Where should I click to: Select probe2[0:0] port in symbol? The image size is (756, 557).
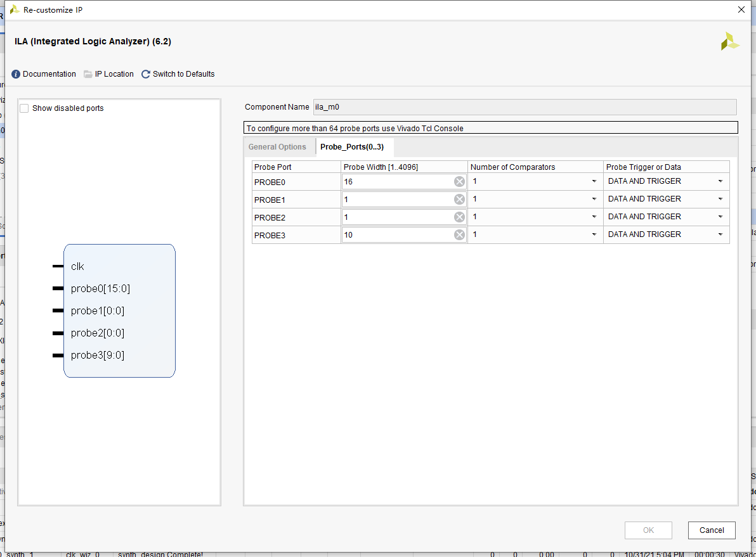pyautogui.click(x=98, y=333)
